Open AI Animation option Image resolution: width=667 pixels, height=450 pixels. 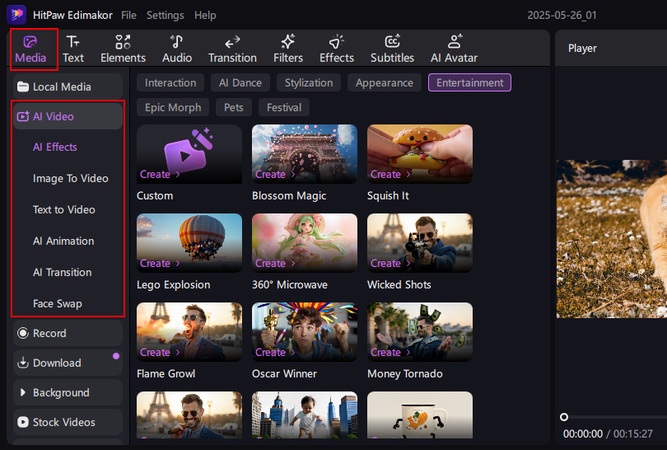tap(63, 241)
